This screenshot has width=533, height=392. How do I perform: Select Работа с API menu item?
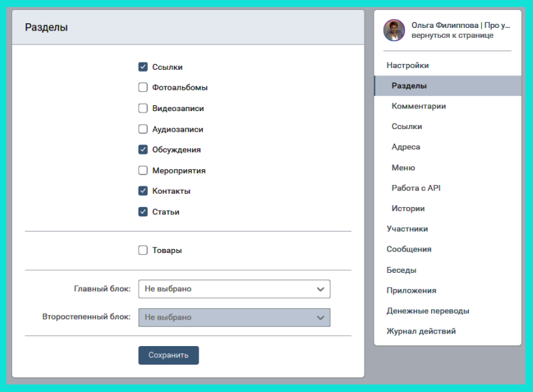coord(416,188)
